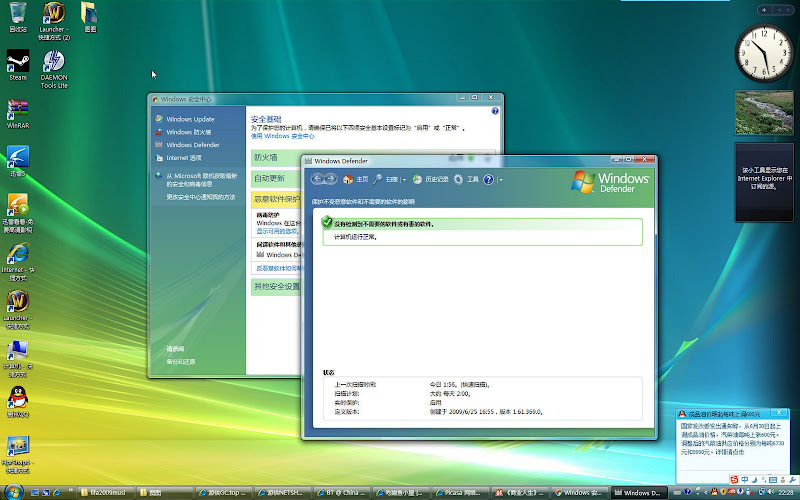The width and height of the screenshot is (800, 500).
Task: Expand the 自动更新 section in Security Center
Action: pos(276,178)
